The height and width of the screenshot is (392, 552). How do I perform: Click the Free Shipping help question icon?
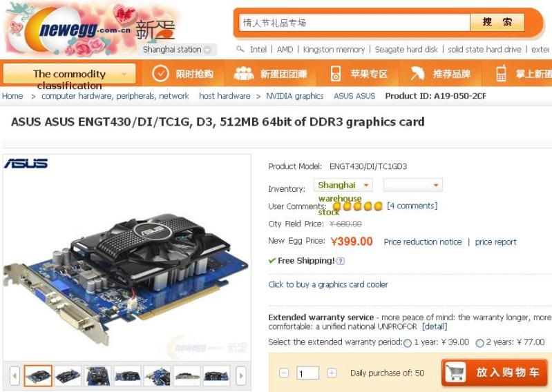340,261
